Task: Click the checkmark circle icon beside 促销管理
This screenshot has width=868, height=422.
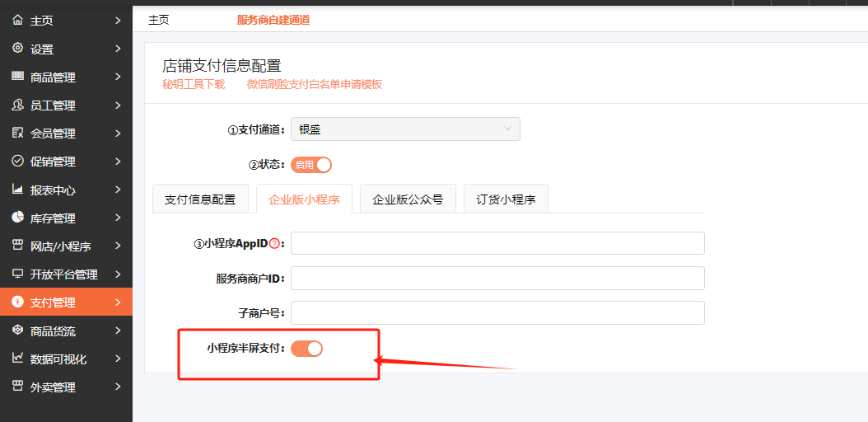Action: [18, 162]
